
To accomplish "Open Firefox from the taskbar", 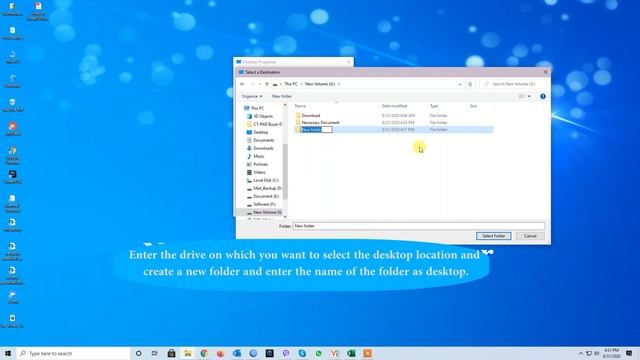I will pos(220,353).
